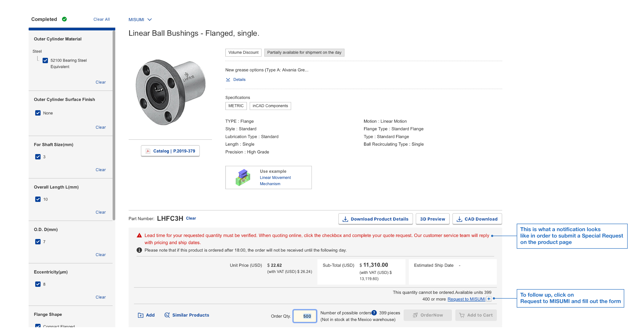Clear the O.D. D filter
Screen dimensions: 644x336
(101, 255)
